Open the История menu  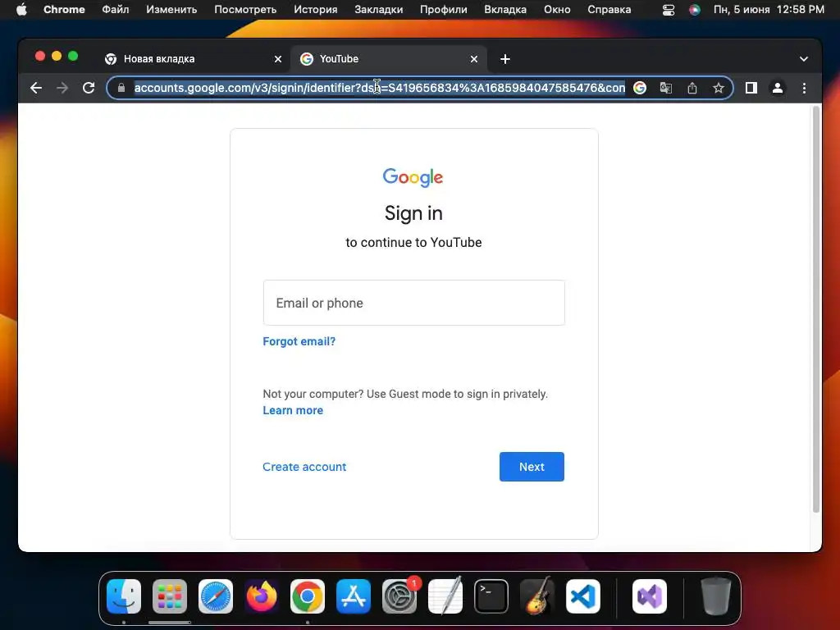point(316,10)
